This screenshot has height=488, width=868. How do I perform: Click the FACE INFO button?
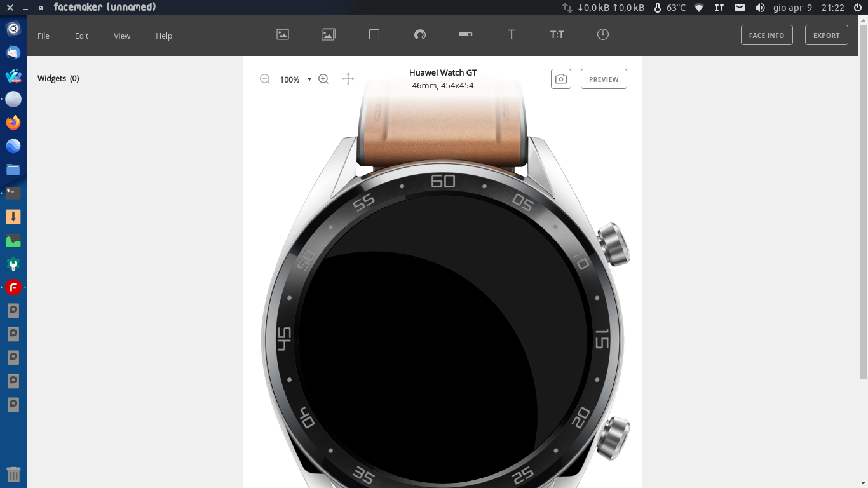coord(767,35)
